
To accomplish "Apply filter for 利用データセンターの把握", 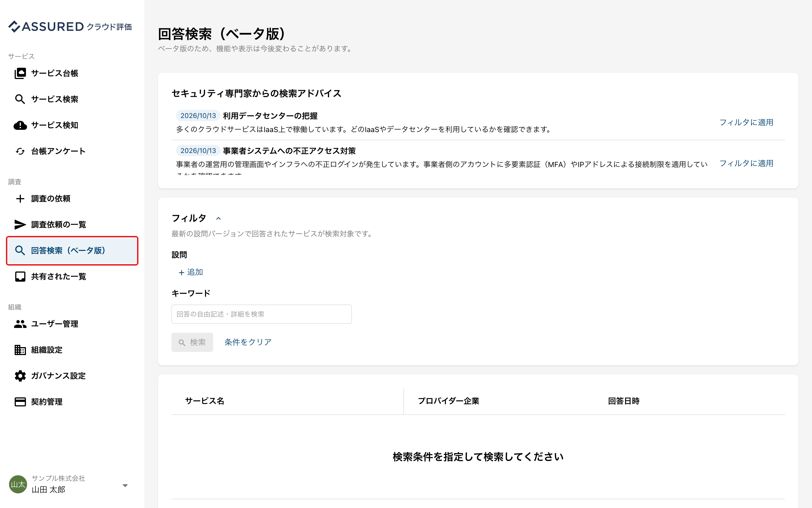I will tap(746, 122).
